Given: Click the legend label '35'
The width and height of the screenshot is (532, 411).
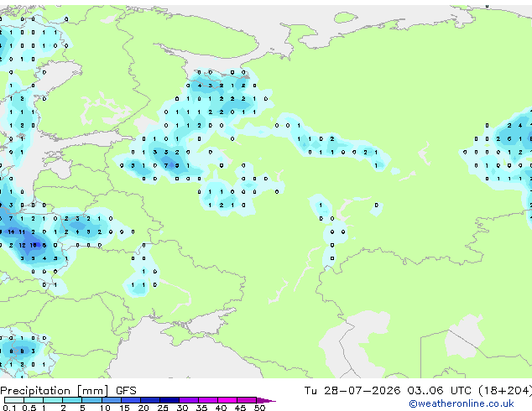Looking at the screenshot, I should tap(201, 408).
